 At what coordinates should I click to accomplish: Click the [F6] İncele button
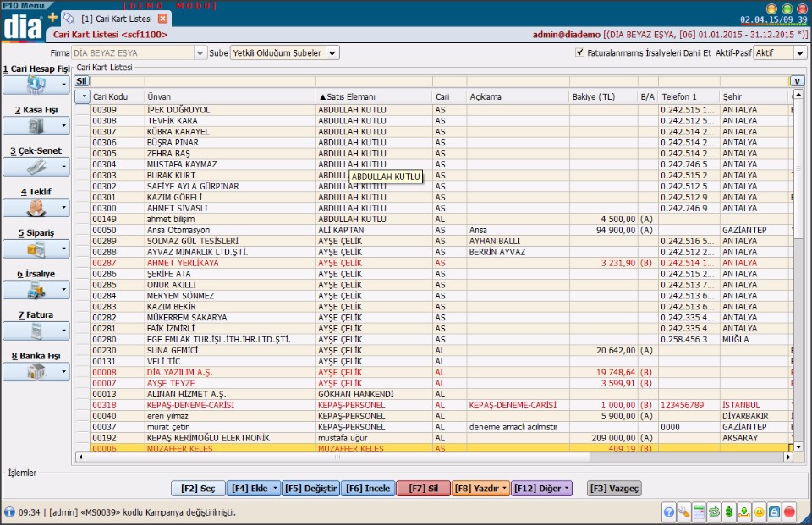(368, 489)
